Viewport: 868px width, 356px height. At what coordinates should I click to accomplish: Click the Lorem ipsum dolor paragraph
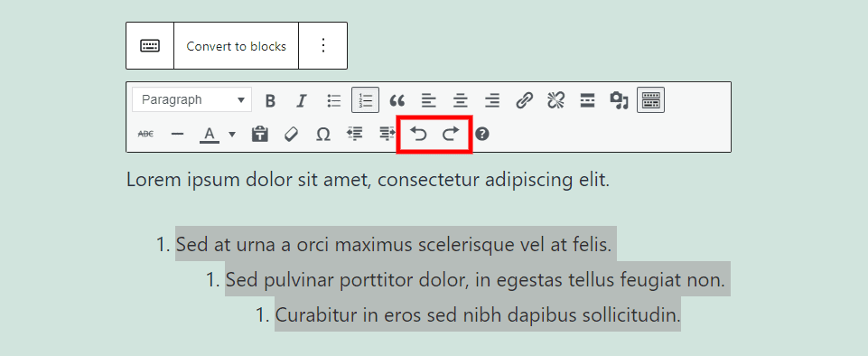[x=369, y=180]
